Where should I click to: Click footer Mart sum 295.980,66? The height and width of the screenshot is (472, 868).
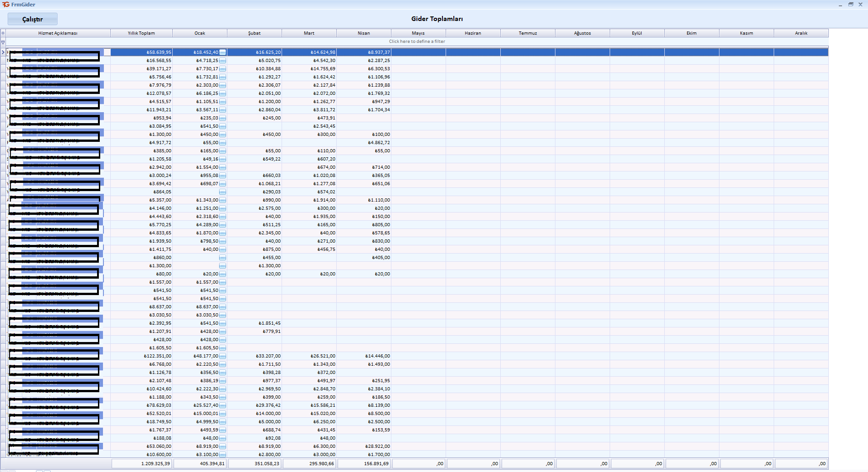pos(309,463)
